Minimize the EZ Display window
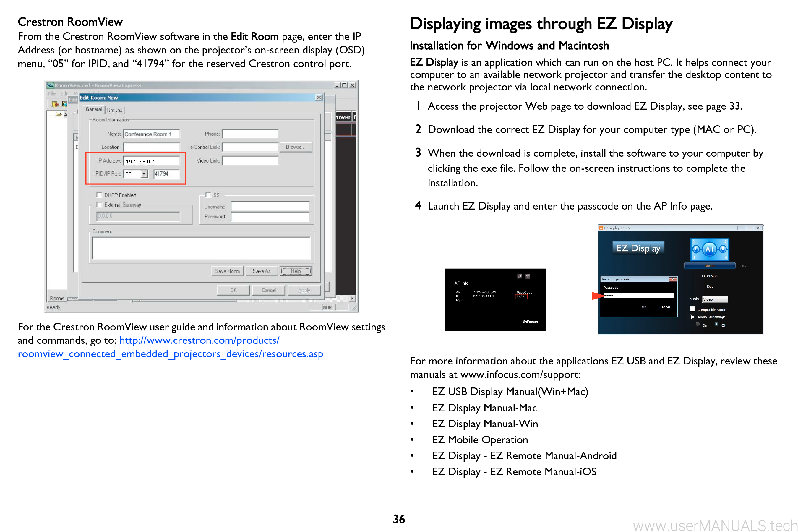The height and width of the screenshot is (532, 798). click(x=741, y=228)
